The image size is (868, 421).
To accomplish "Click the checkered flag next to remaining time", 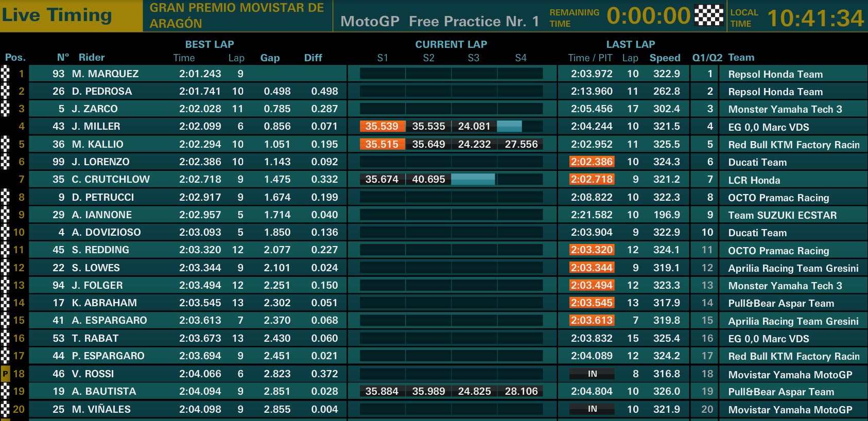I will (x=709, y=15).
